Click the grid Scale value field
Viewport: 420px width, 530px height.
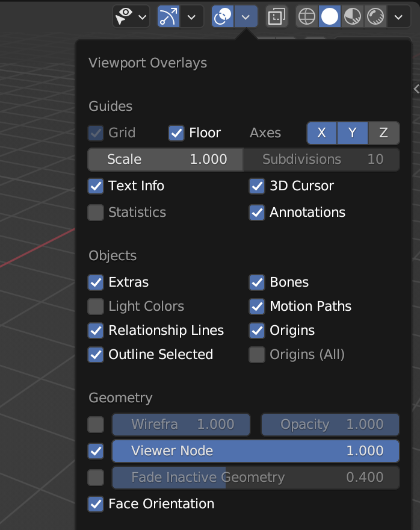165,159
